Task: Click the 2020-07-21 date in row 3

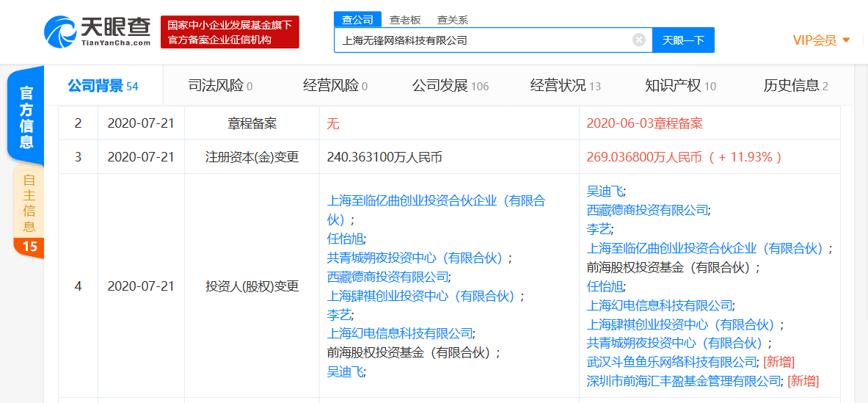Action: tap(141, 157)
